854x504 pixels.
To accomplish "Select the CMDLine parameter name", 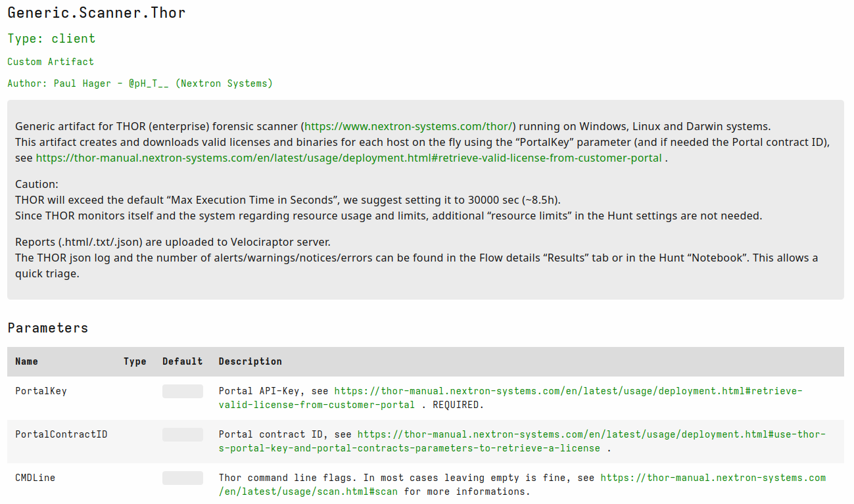I will (x=36, y=478).
